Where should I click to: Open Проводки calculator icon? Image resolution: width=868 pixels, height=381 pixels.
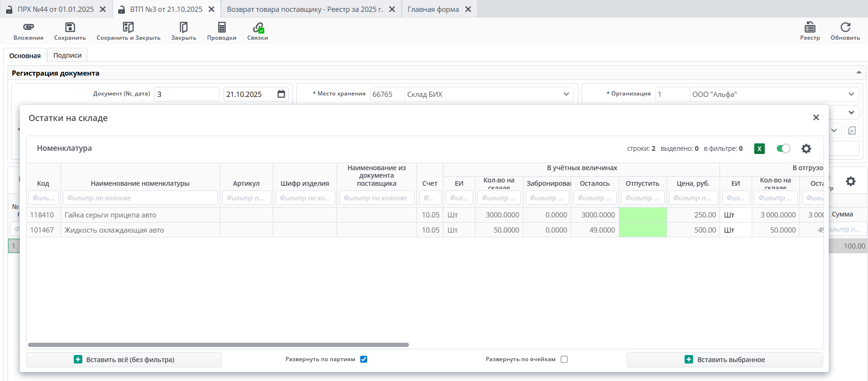point(222,27)
